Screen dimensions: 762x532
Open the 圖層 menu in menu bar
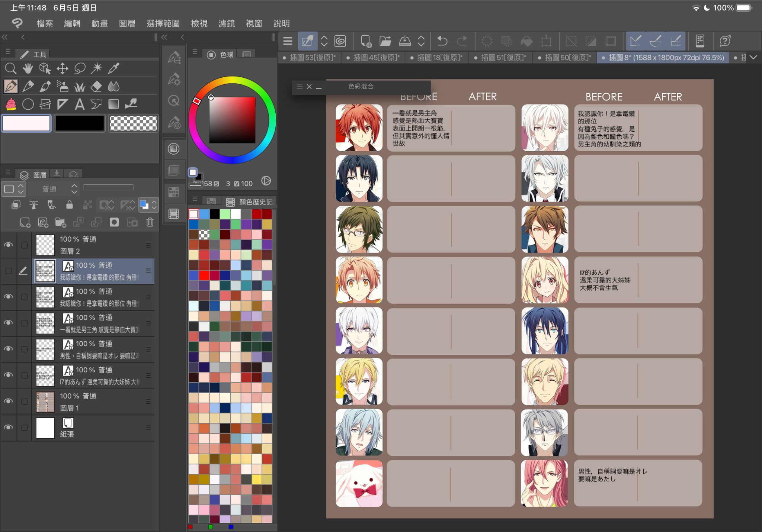[x=127, y=23]
